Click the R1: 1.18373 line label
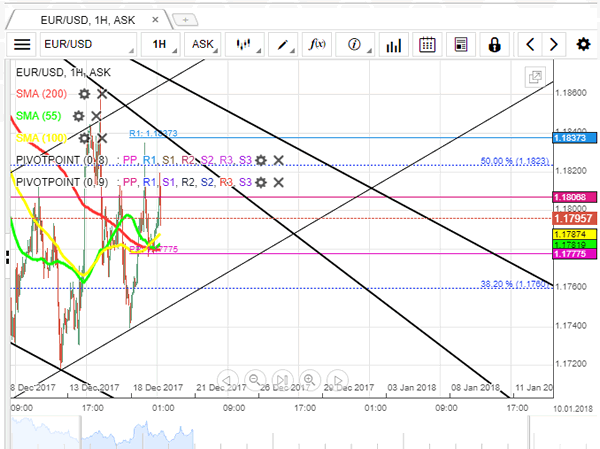The height and width of the screenshot is (449, 600). point(153,133)
